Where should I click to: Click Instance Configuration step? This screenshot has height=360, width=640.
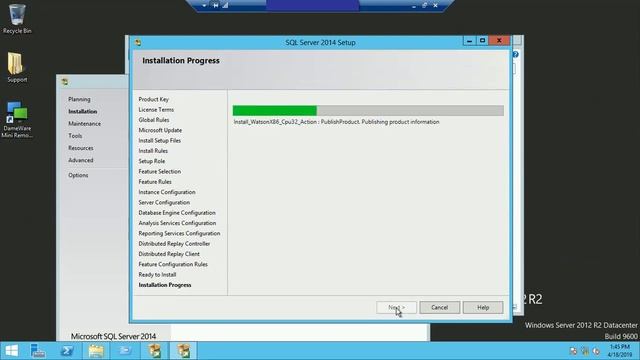[167, 192]
